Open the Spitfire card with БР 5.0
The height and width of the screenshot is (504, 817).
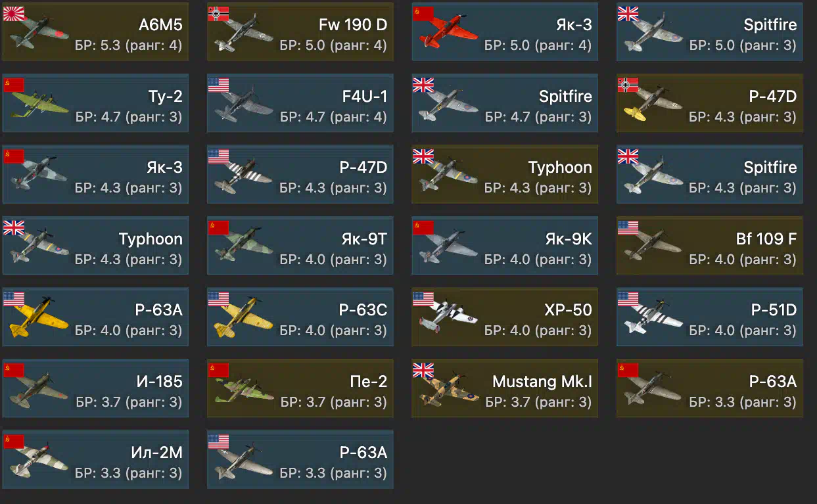point(710,32)
